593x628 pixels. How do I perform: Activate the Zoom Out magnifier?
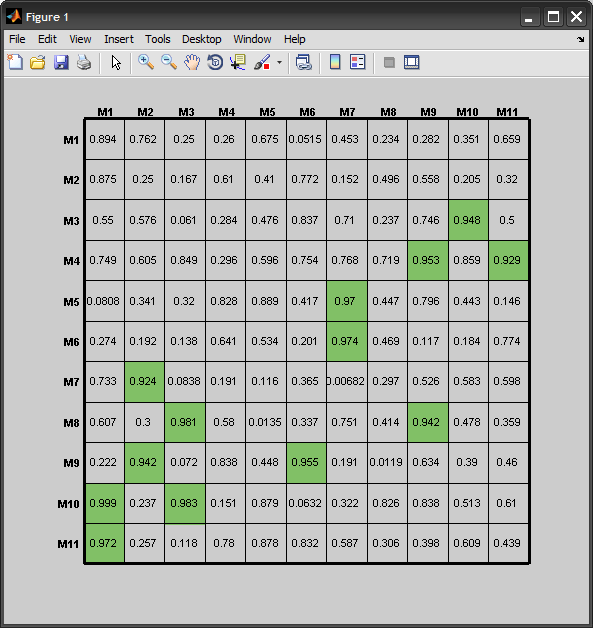169,62
